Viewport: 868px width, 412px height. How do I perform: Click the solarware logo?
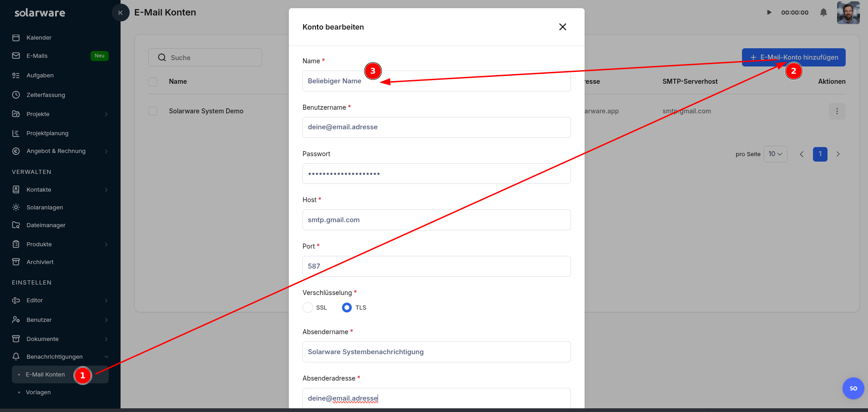click(40, 13)
